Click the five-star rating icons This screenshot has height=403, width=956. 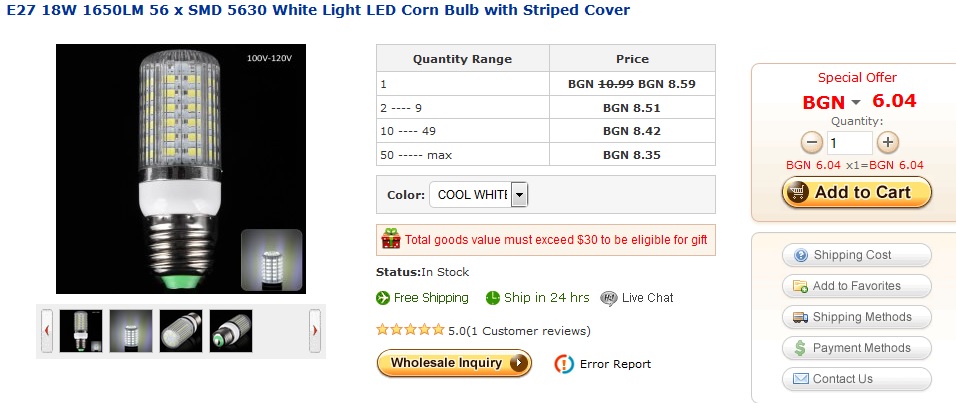tap(410, 330)
